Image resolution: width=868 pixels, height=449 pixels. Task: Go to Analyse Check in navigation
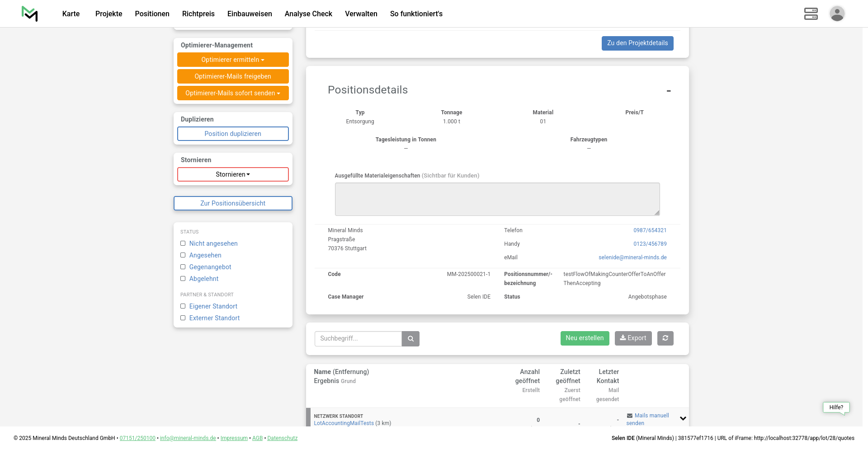[308, 14]
